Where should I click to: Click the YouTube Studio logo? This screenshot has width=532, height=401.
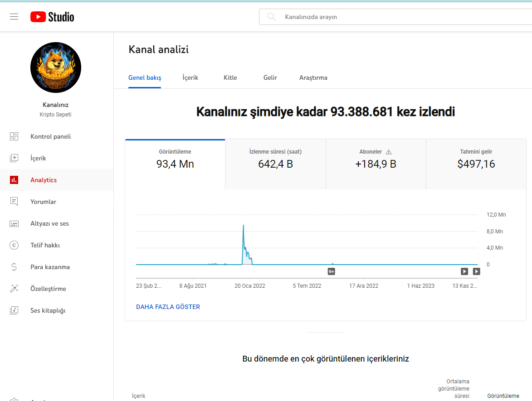[52, 17]
